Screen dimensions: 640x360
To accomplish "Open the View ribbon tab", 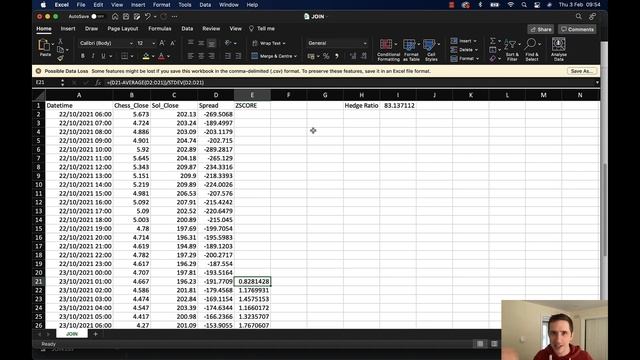I will point(235,29).
